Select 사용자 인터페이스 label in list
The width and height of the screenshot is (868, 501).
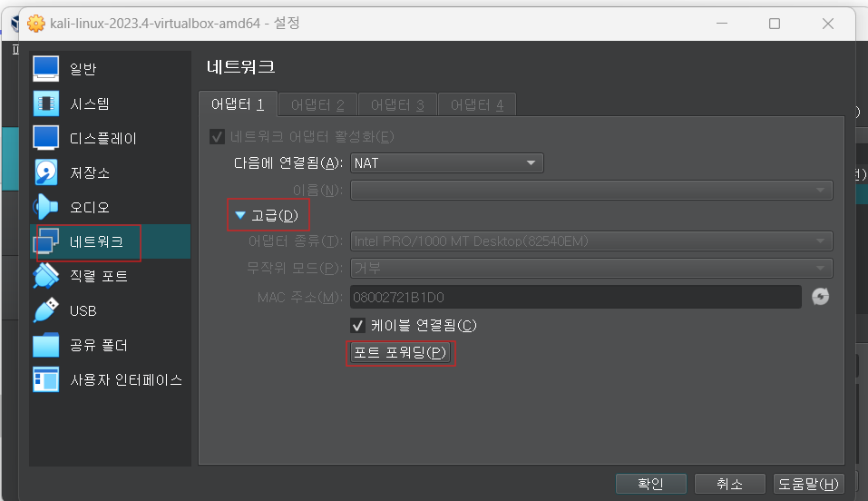[126, 379]
